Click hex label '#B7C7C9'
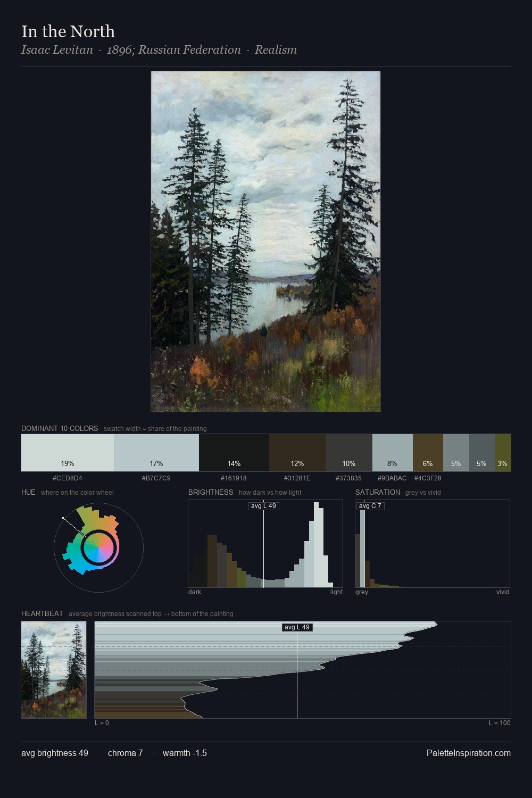 point(156,478)
